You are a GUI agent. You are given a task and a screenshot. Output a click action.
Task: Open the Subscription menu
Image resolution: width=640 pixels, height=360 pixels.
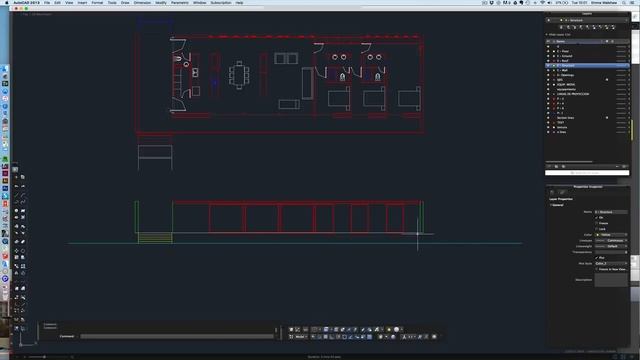(x=221, y=2)
